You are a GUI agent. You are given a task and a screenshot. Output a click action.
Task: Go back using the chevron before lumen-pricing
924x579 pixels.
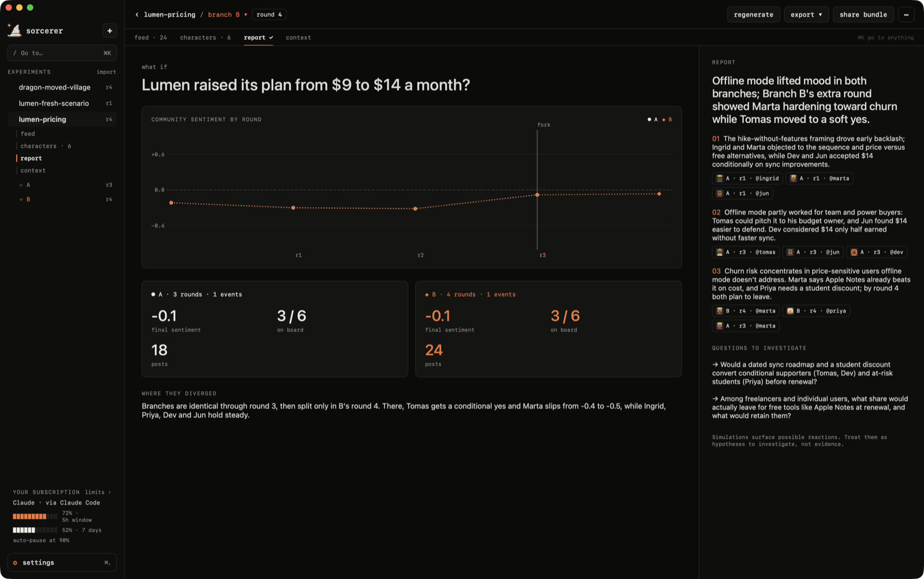pyautogui.click(x=137, y=14)
